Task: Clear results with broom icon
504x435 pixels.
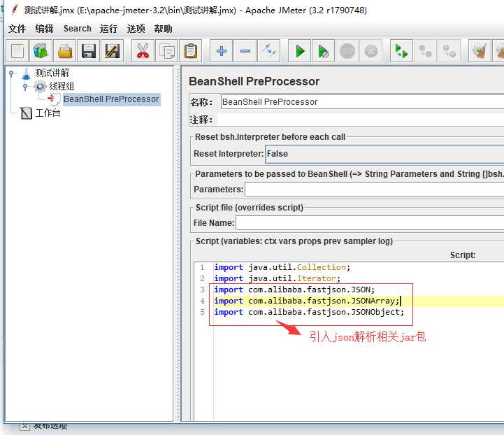Action: (480, 51)
